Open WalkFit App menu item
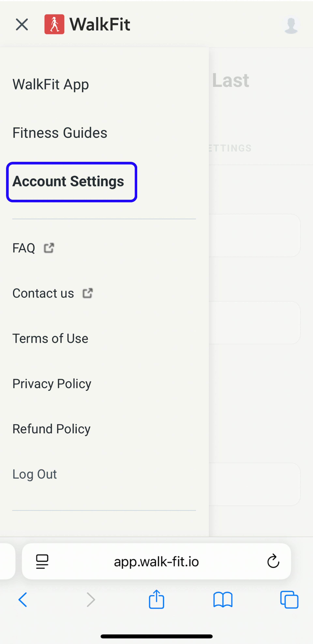 [x=51, y=84]
